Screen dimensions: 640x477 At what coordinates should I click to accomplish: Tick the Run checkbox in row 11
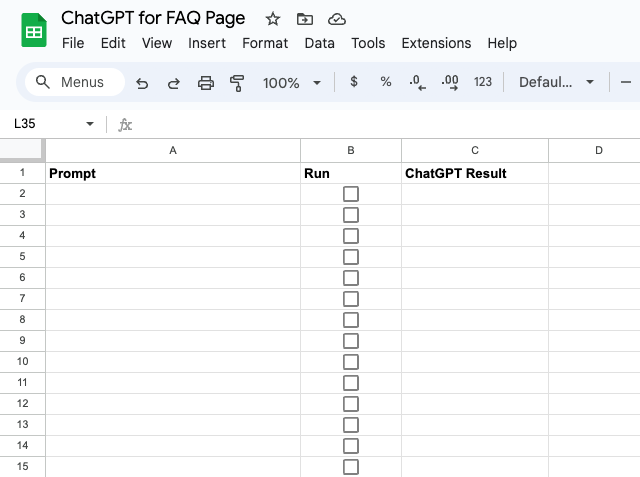(x=351, y=383)
